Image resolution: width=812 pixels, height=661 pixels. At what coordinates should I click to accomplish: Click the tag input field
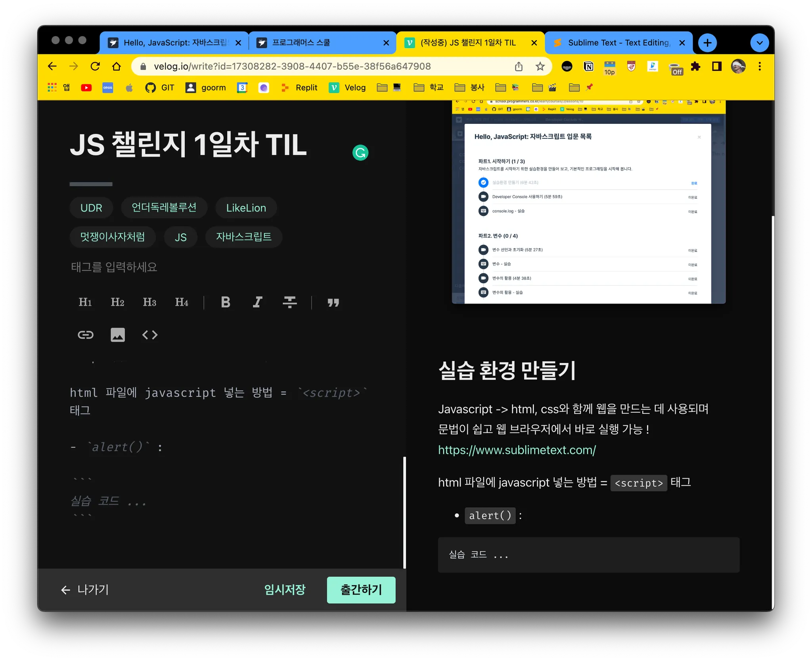114,267
